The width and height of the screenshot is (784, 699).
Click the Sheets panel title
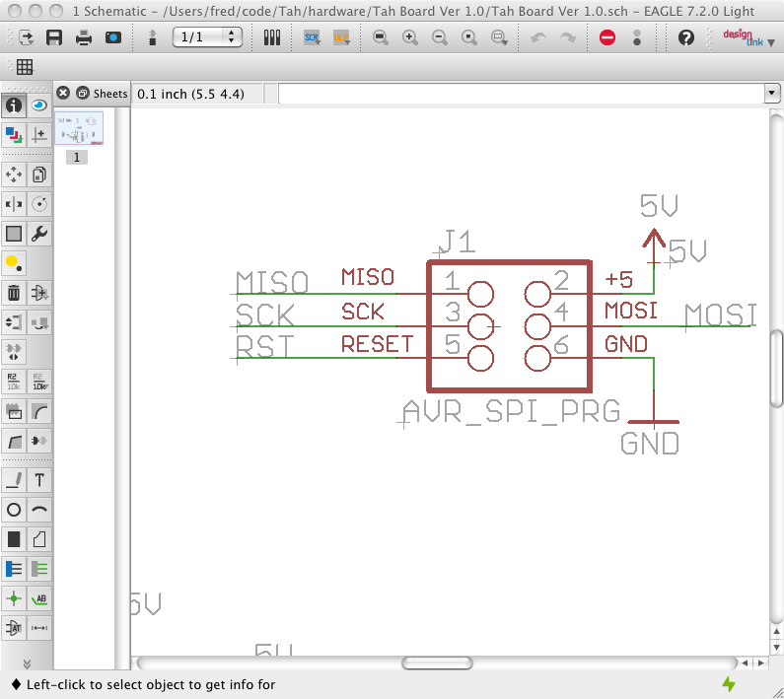(x=110, y=94)
